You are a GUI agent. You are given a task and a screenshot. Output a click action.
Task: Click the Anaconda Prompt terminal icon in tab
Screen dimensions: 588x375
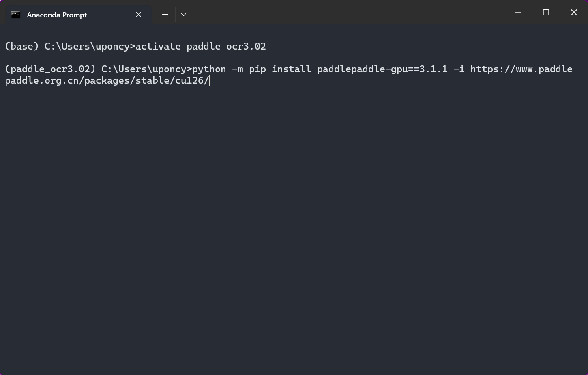coord(15,15)
